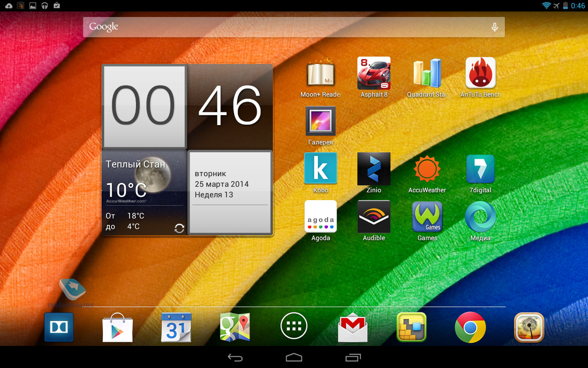588x368 pixels.
Task: Tap the clock widget hours 00
Action: click(144, 107)
